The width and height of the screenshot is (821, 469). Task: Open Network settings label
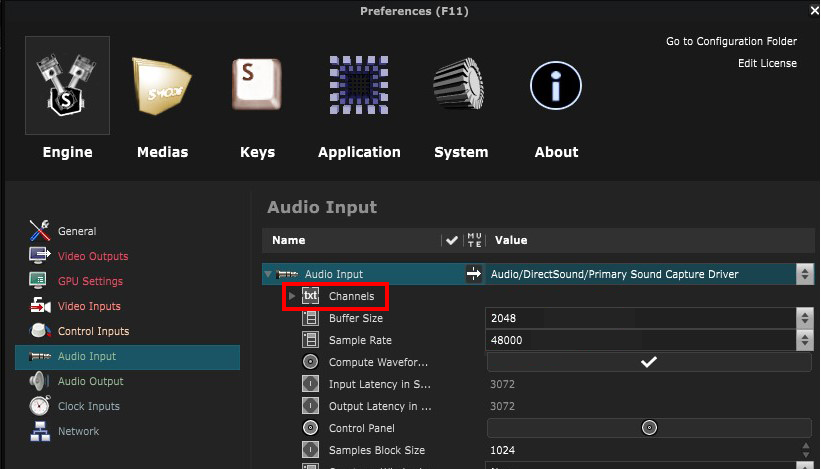(79, 431)
